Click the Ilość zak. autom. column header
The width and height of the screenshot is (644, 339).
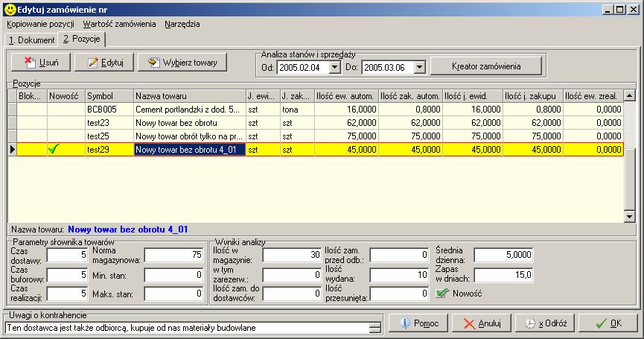click(x=410, y=96)
